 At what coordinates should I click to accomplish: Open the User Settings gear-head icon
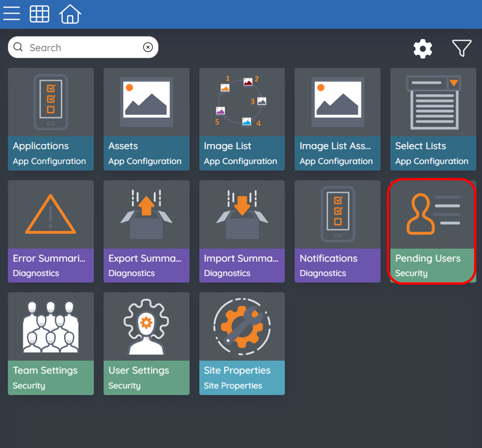point(147,327)
